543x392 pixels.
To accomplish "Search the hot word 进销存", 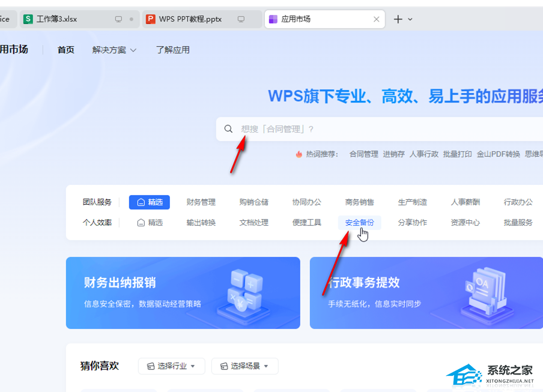I will pos(394,154).
